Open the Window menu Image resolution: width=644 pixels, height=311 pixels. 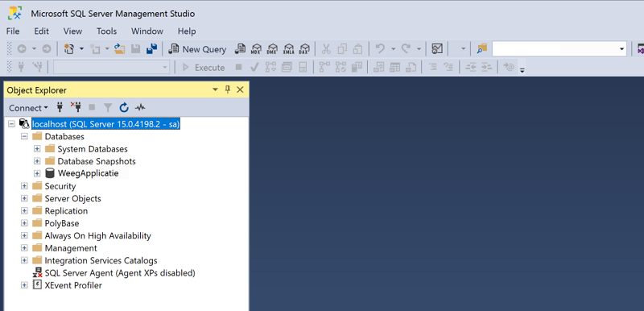tap(147, 31)
